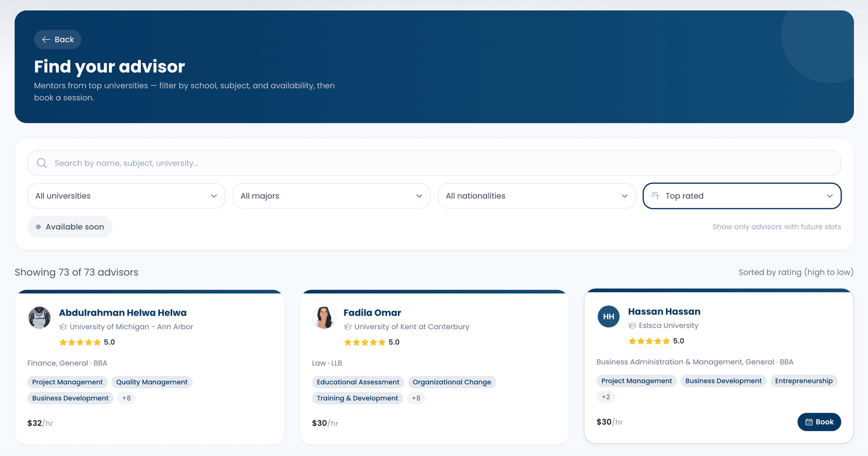Click the university icon next to Eslsca University
The width and height of the screenshot is (868, 456).
pos(632,326)
